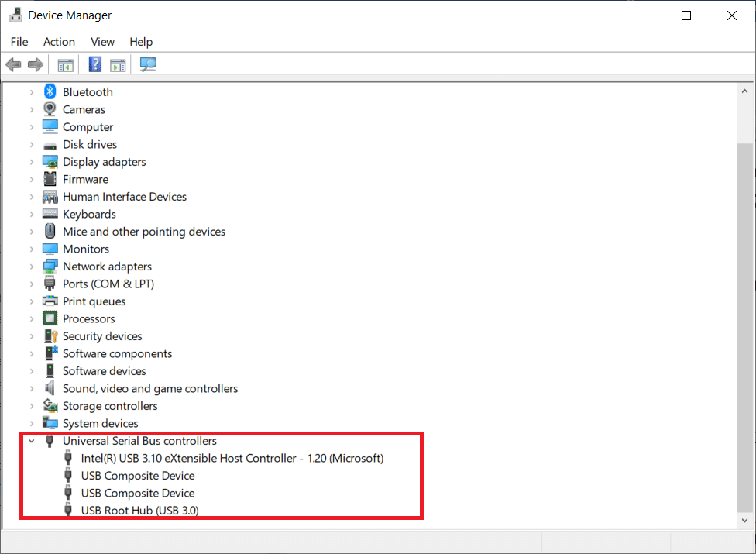Screen dimensions: 756x554
Task: Expand the Disk drives node
Action: (32, 145)
